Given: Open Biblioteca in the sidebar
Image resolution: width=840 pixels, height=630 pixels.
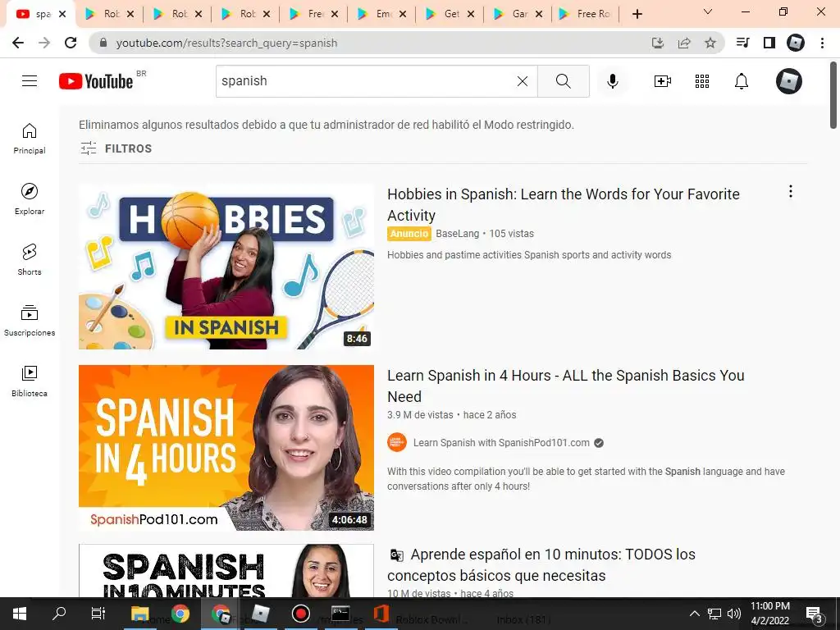Looking at the screenshot, I should 30,381.
